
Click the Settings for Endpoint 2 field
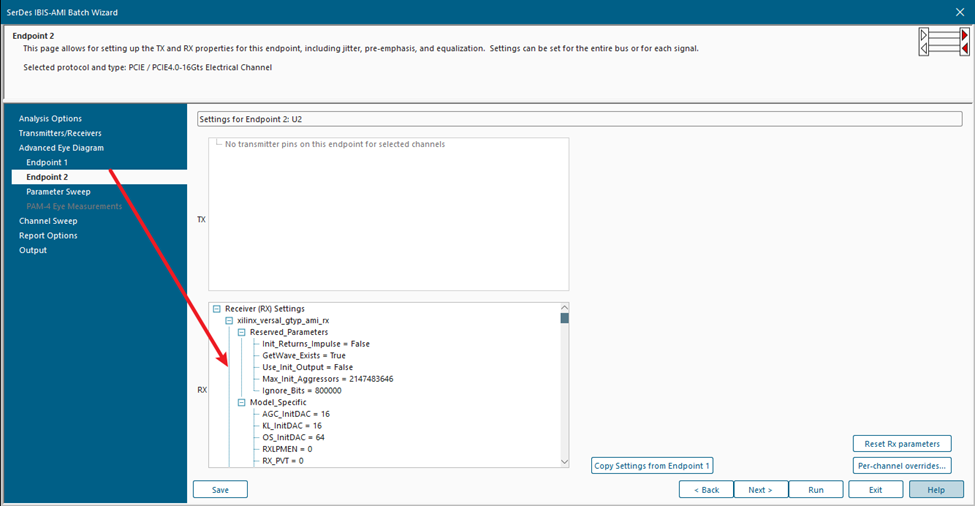click(580, 119)
